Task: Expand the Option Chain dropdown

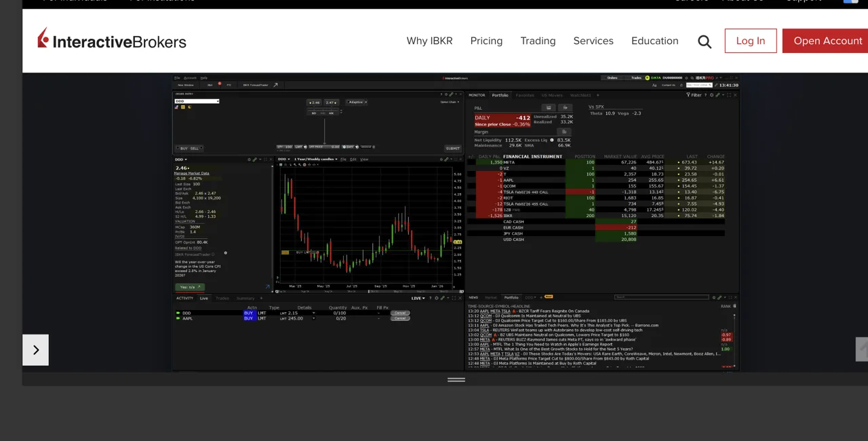Action: pyautogui.click(x=450, y=102)
